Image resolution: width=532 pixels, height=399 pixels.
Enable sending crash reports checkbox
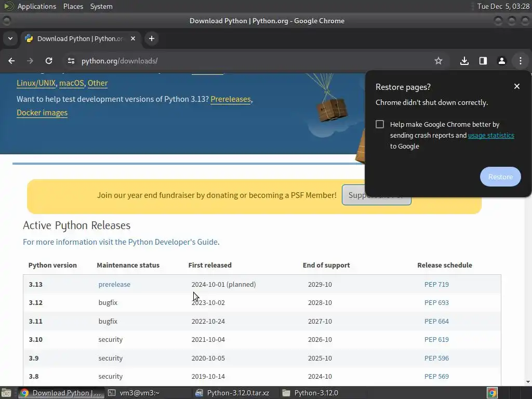[380, 124]
